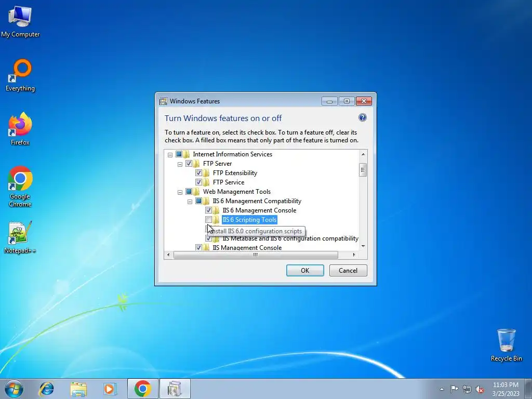Viewport: 532px width, 399px height.
Task: Click the horizontal scrollbar right arrow
Action: [354, 255]
